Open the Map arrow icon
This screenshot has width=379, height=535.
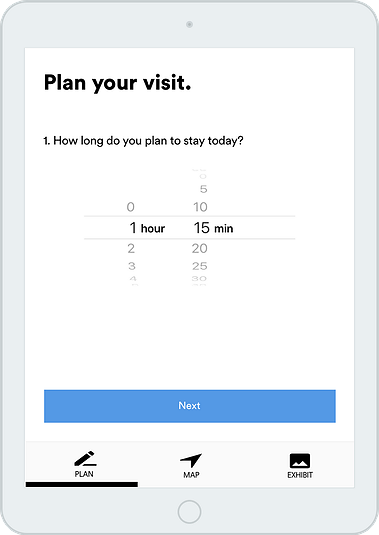tap(191, 460)
